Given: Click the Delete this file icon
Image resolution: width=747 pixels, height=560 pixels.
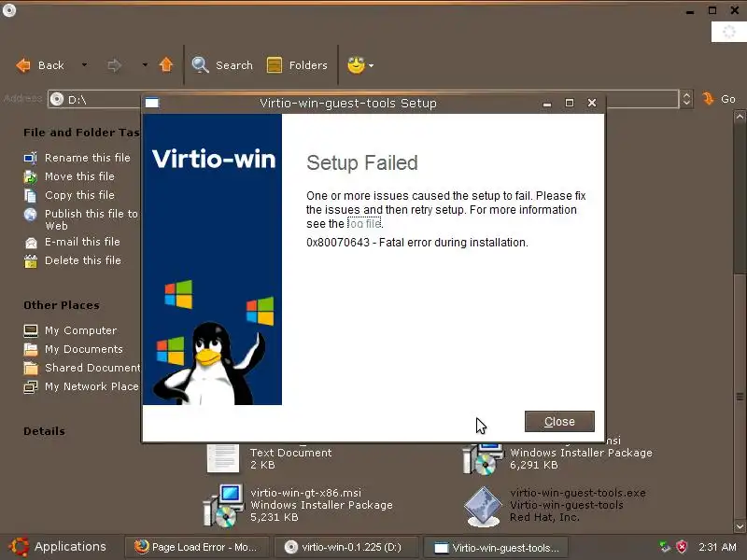Looking at the screenshot, I should coord(31,261).
